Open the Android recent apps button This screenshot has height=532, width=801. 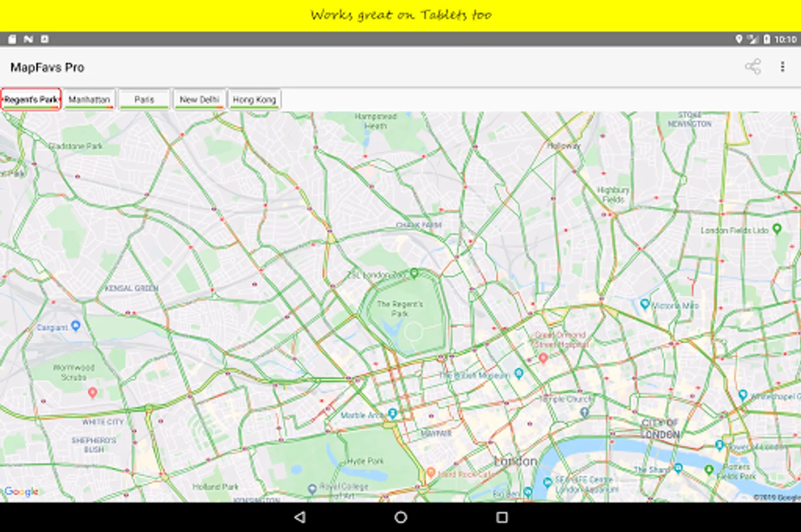tap(502, 517)
